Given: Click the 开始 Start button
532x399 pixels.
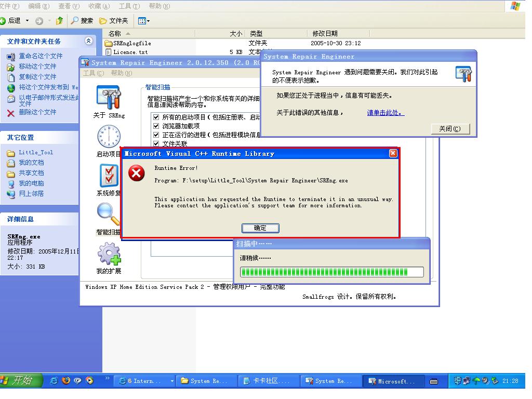Looking at the screenshot, I should [x=21, y=381].
